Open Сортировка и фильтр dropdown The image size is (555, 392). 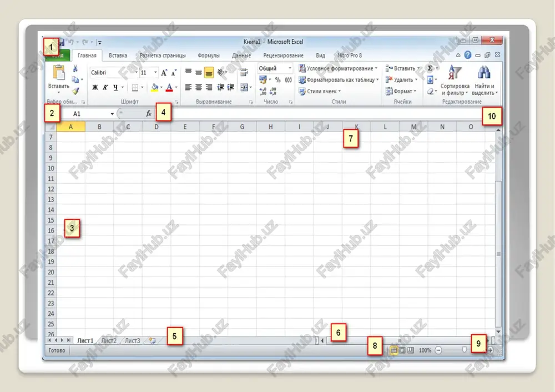point(455,80)
